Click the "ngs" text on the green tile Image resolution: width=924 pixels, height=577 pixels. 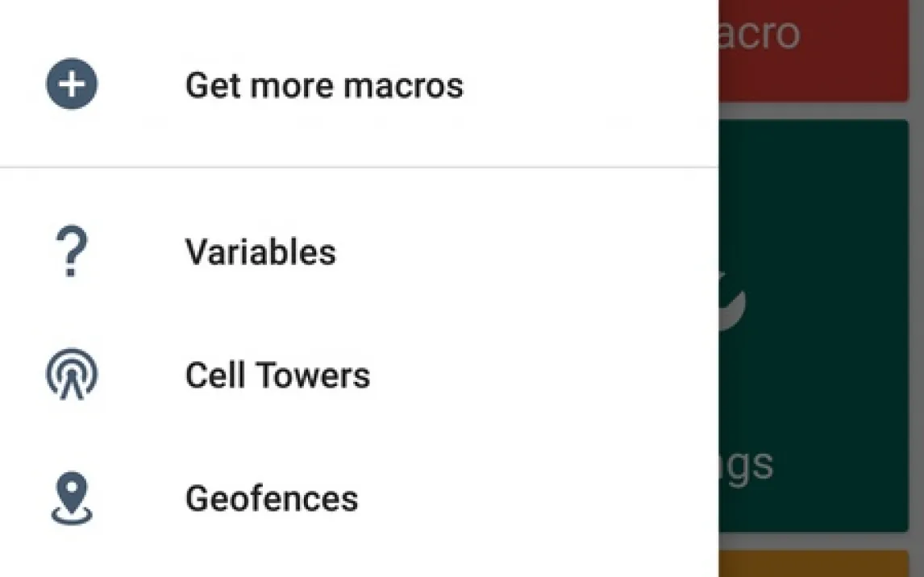tap(746, 465)
